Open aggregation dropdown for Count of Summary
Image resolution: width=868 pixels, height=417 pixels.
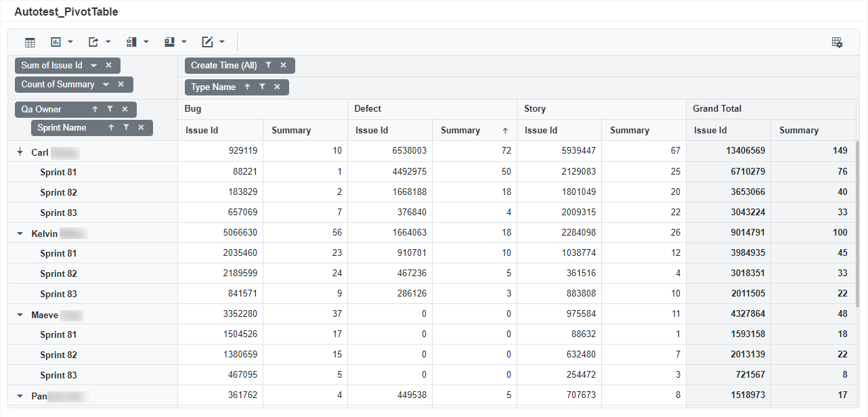pyautogui.click(x=106, y=85)
